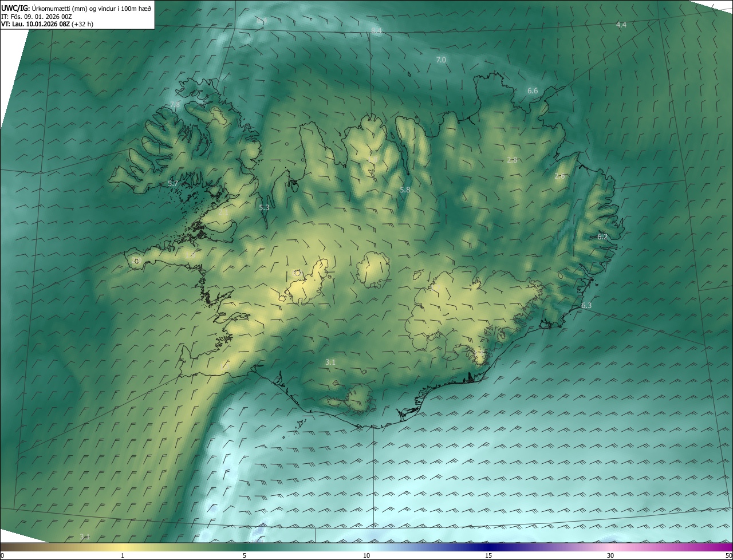This screenshot has width=733, height=560.
Task: Click the legend tick label 15
Action: click(x=488, y=555)
